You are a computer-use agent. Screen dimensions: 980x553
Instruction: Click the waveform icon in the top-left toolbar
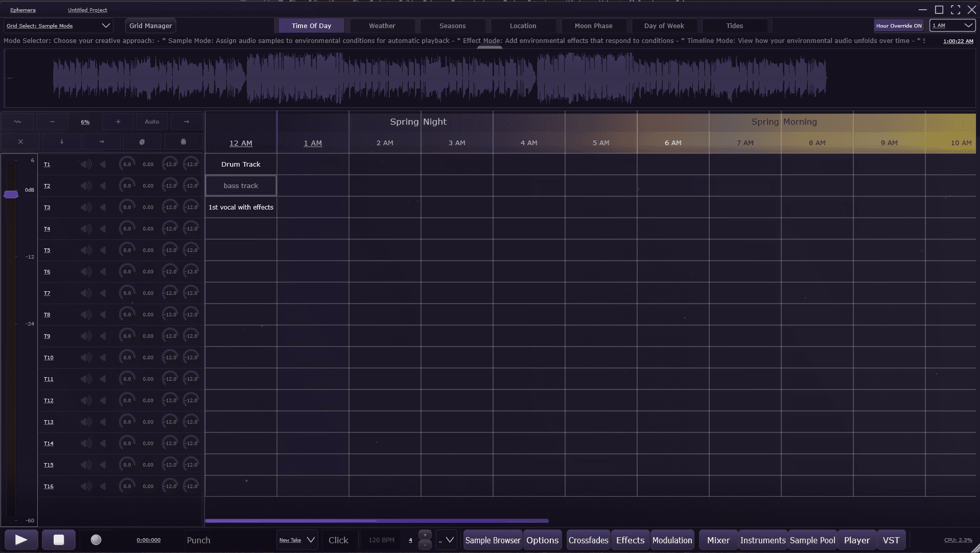(17, 122)
